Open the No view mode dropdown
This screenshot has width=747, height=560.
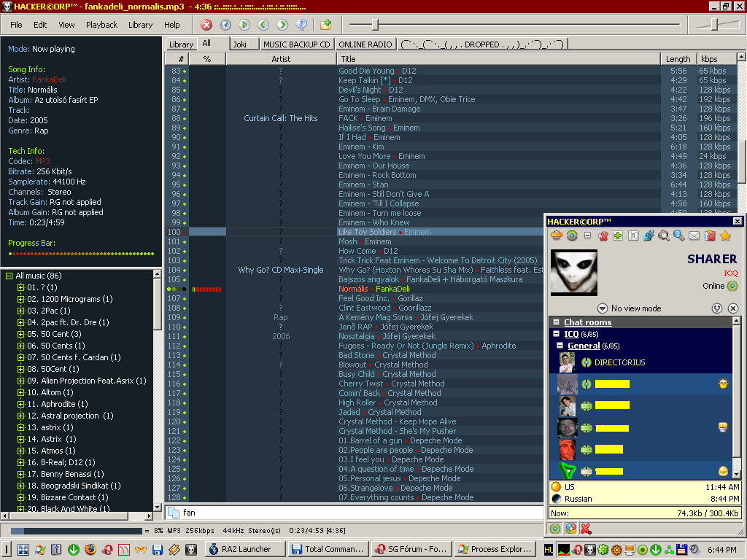pyautogui.click(x=603, y=308)
